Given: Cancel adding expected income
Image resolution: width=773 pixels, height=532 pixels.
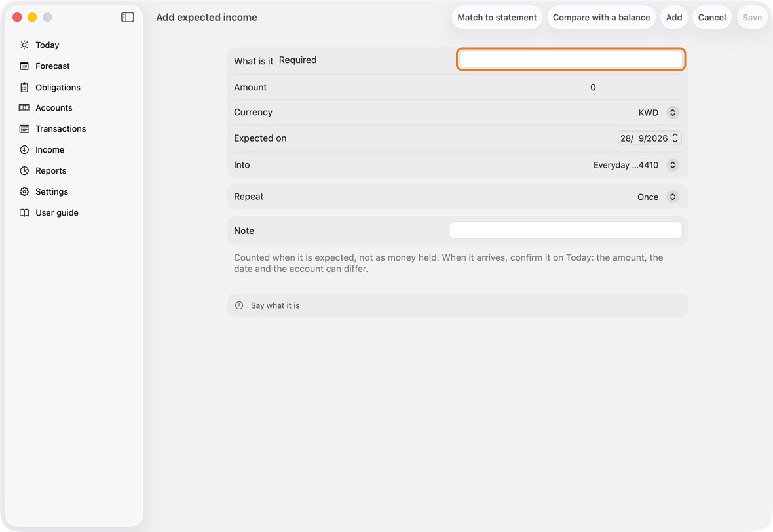Looking at the screenshot, I should click(712, 17).
